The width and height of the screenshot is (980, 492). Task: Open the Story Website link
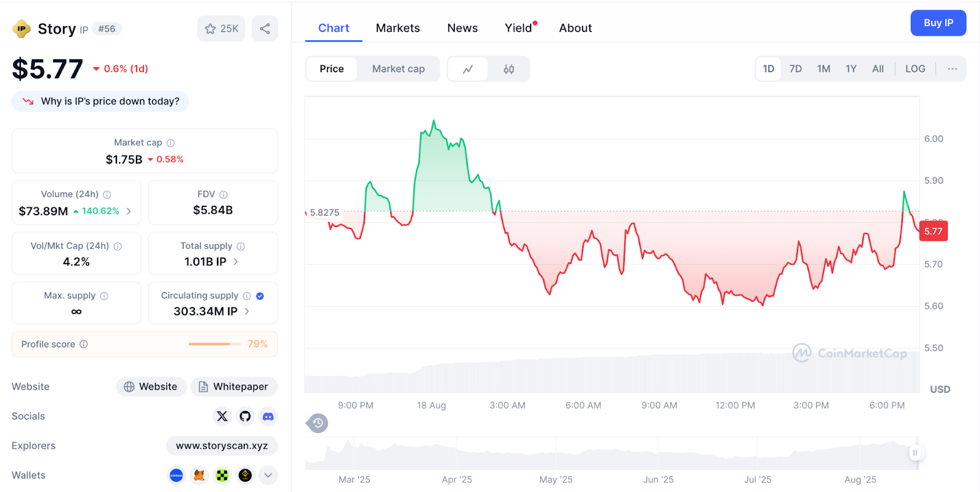[151, 387]
